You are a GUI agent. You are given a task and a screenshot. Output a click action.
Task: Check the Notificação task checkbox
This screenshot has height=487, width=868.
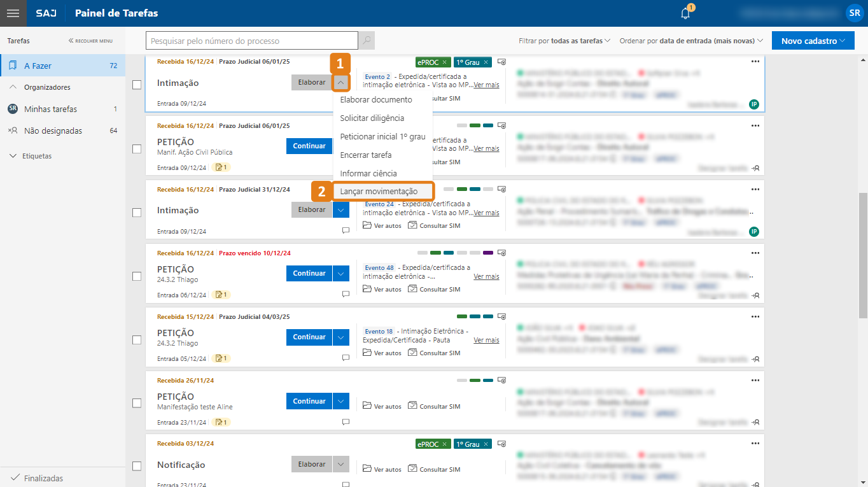137,466
